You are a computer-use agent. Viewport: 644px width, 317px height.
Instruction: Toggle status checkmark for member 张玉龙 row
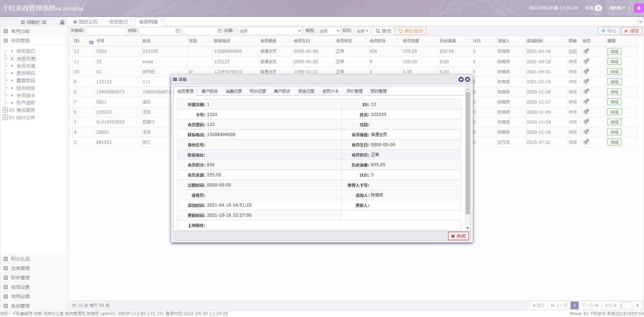tap(586, 142)
